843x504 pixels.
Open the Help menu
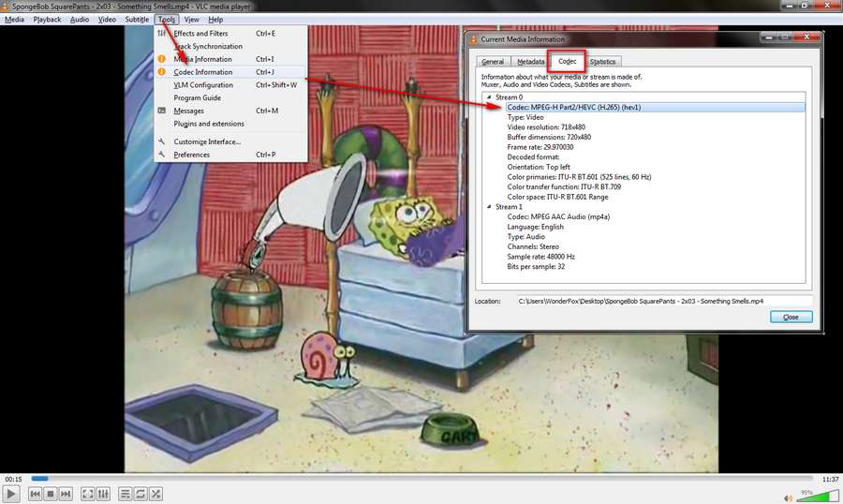coord(215,20)
